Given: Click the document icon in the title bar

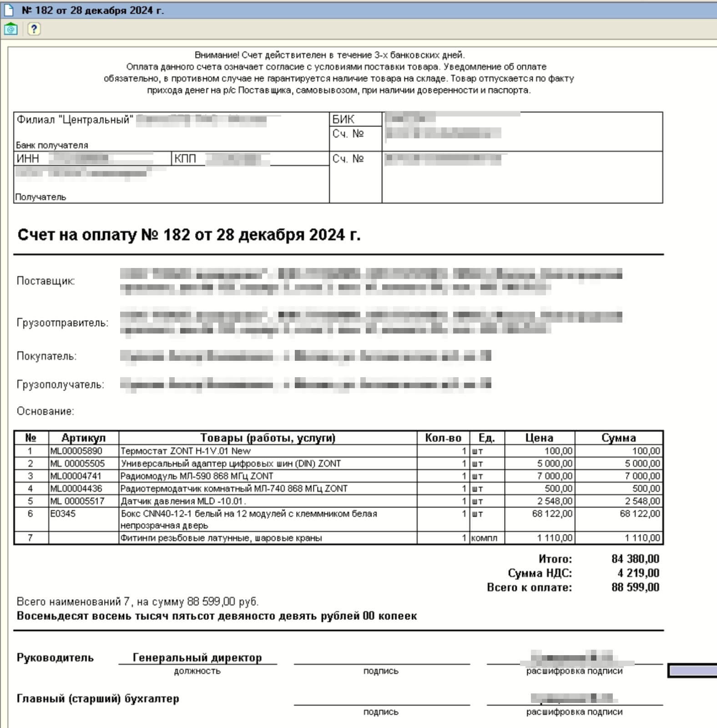Looking at the screenshot, I should coord(9,10).
